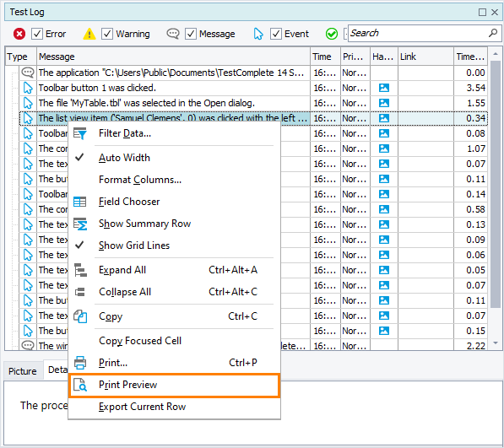The image size is (504, 448).
Task: Click the speech bubble icon of the application row
Action: pos(28,73)
